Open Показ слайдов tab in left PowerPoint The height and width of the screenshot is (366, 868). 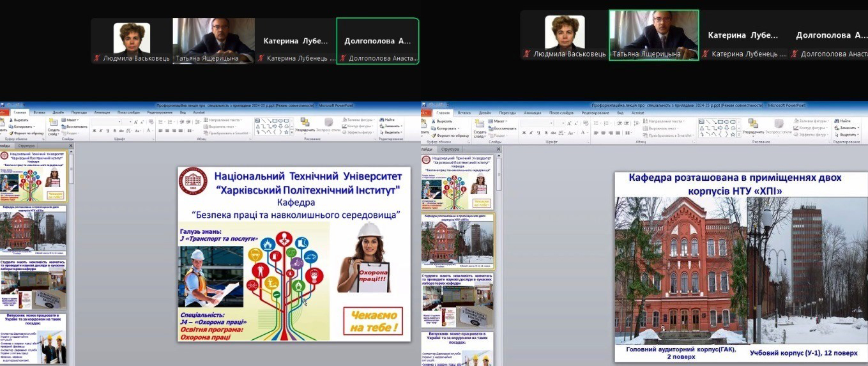(x=128, y=112)
